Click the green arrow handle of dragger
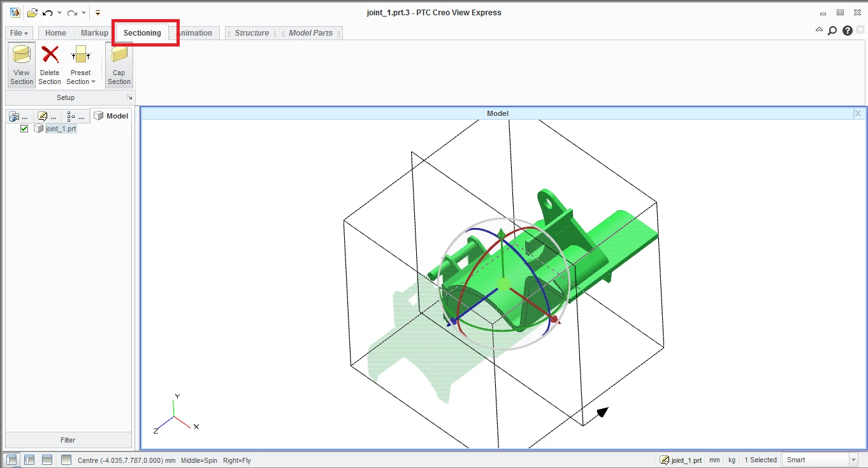This screenshot has width=868, height=468. pyautogui.click(x=502, y=233)
